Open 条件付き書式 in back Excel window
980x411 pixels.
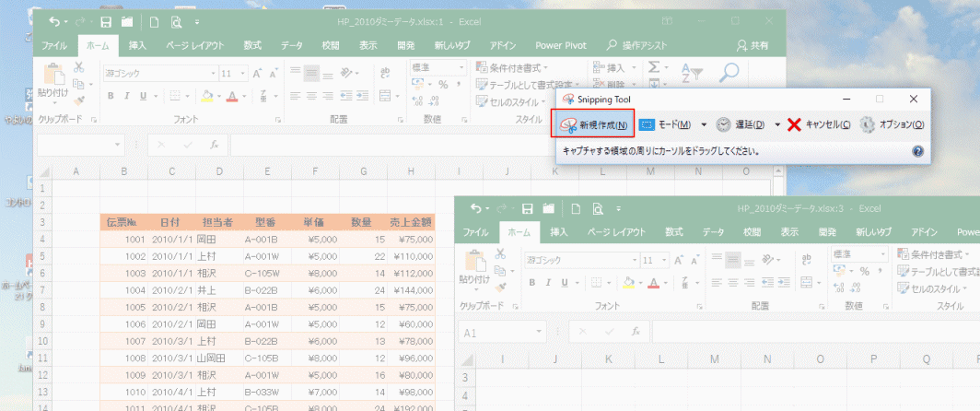click(x=512, y=67)
